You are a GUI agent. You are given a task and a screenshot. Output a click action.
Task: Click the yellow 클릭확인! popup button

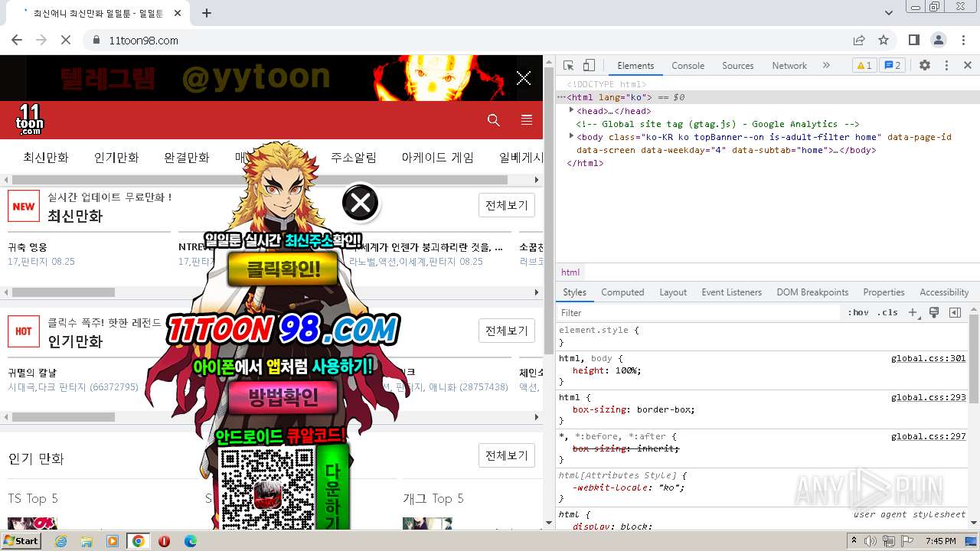pyautogui.click(x=283, y=269)
